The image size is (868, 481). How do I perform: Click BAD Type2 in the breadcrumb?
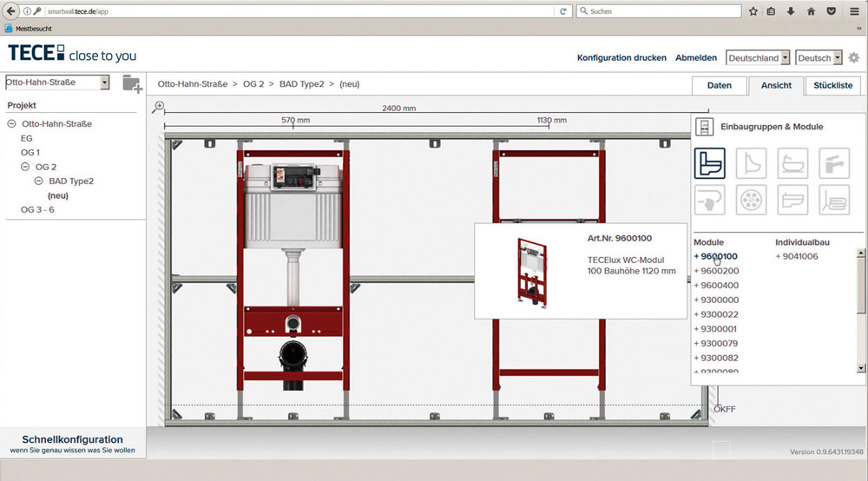pos(302,84)
